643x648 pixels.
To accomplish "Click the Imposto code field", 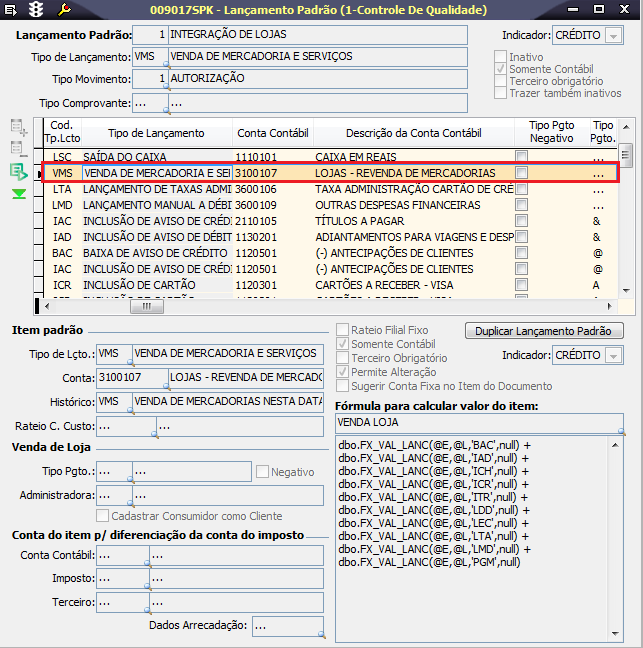I will point(123,579).
